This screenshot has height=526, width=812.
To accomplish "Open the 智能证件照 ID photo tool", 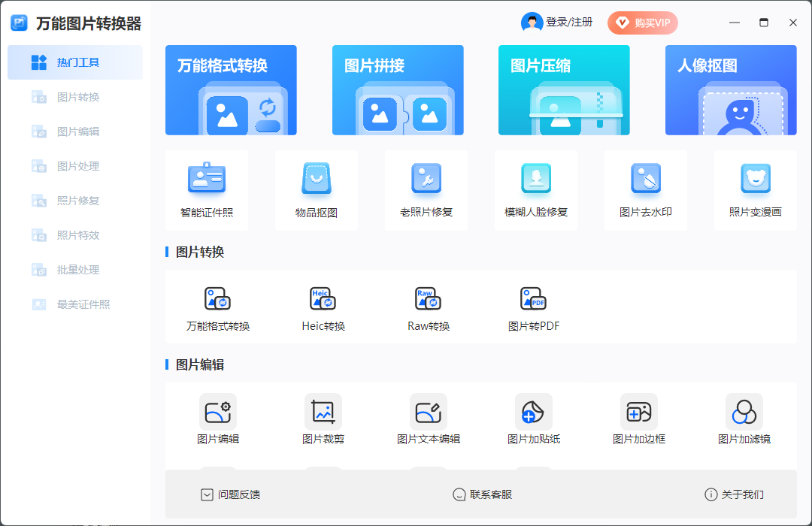I will pyautogui.click(x=207, y=179).
